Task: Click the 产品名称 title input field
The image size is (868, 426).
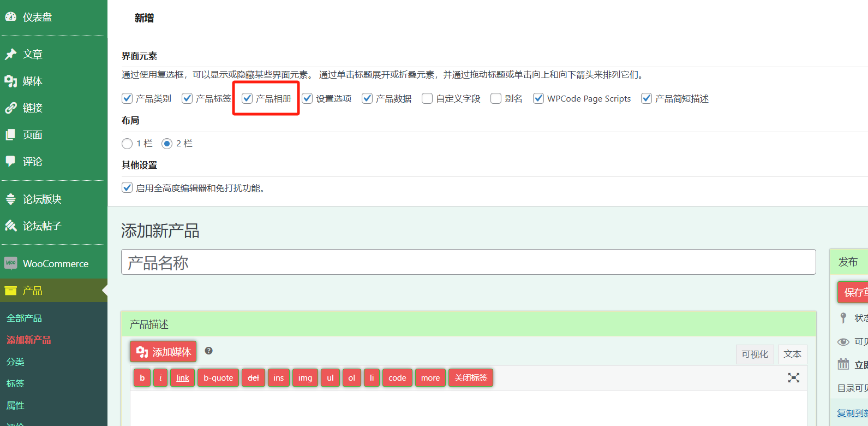Action: pos(468,263)
